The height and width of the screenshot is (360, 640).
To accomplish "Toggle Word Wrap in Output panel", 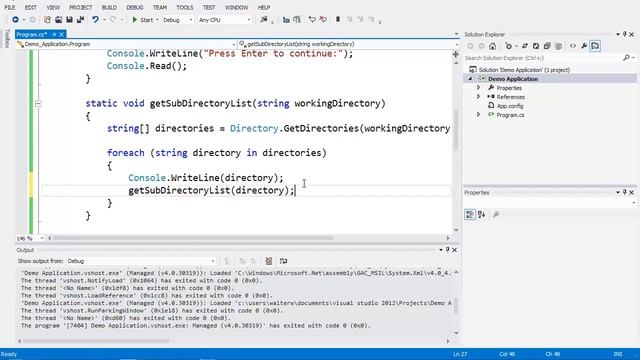I will pos(283,261).
